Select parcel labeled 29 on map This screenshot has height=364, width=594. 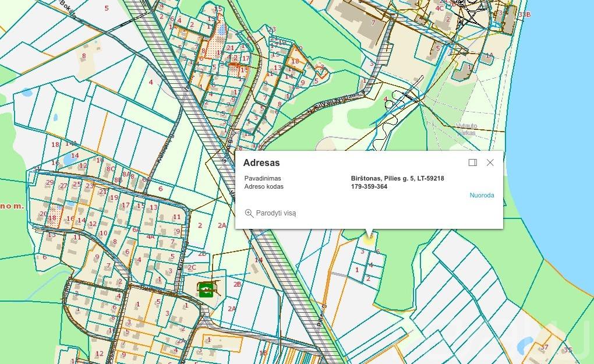[x=49, y=182]
